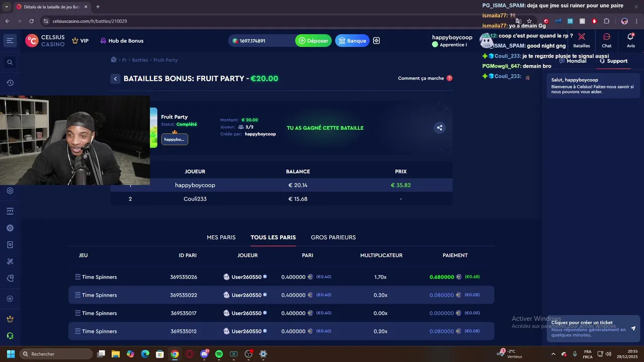Open the Chrome three-dot menu

[636, 21]
